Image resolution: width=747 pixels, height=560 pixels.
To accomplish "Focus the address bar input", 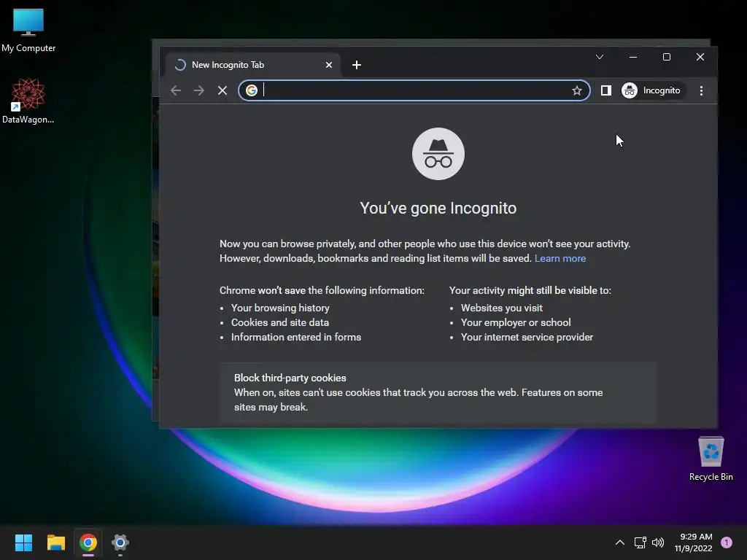I will 414,90.
